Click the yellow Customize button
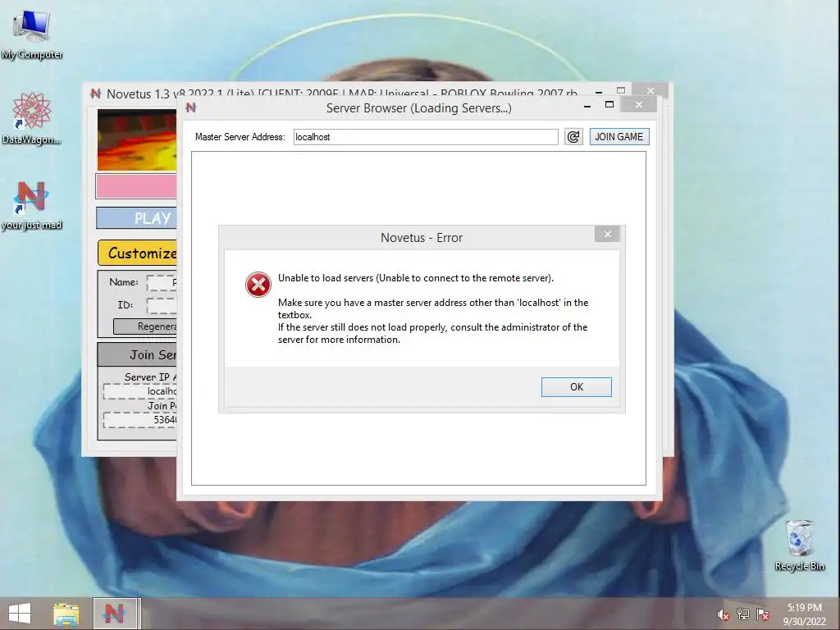The image size is (840, 630). [137, 253]
